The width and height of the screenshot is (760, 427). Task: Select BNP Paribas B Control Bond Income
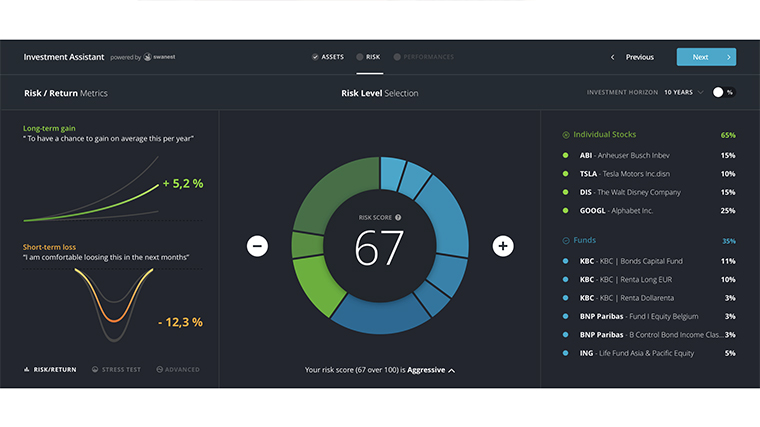(x=649, y=335)
